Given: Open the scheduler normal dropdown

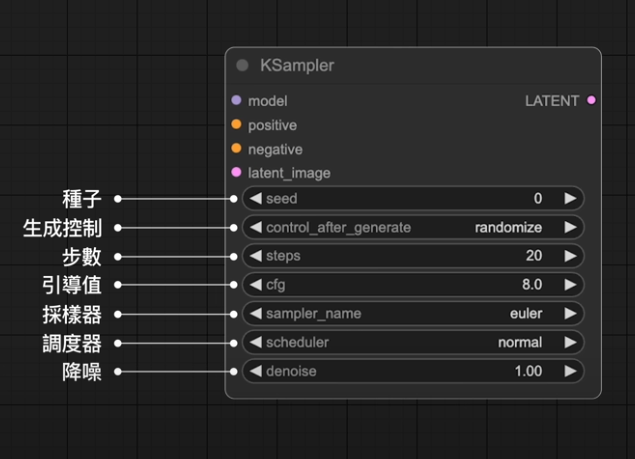Looking at the screenshot, I should (412, 343).
